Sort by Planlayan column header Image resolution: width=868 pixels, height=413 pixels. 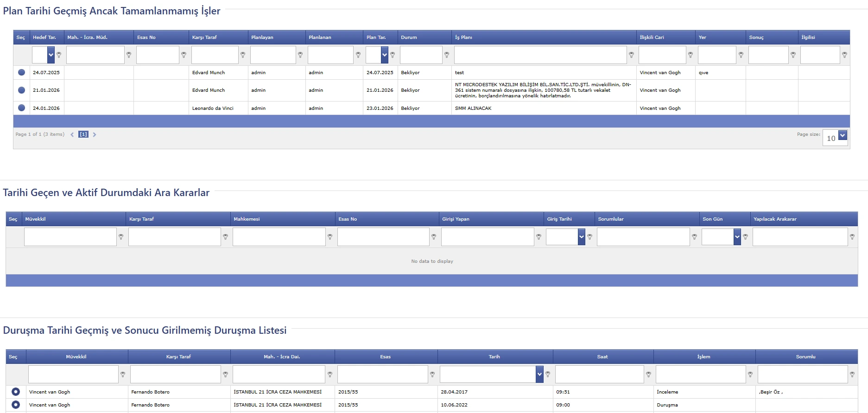coord(262,37)
